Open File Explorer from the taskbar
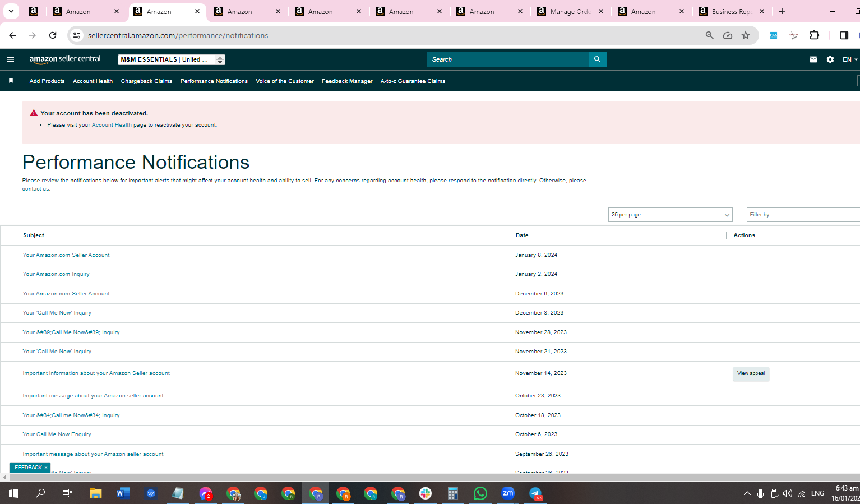The height and width of the screenshot is (504, 860). (96, 493)
